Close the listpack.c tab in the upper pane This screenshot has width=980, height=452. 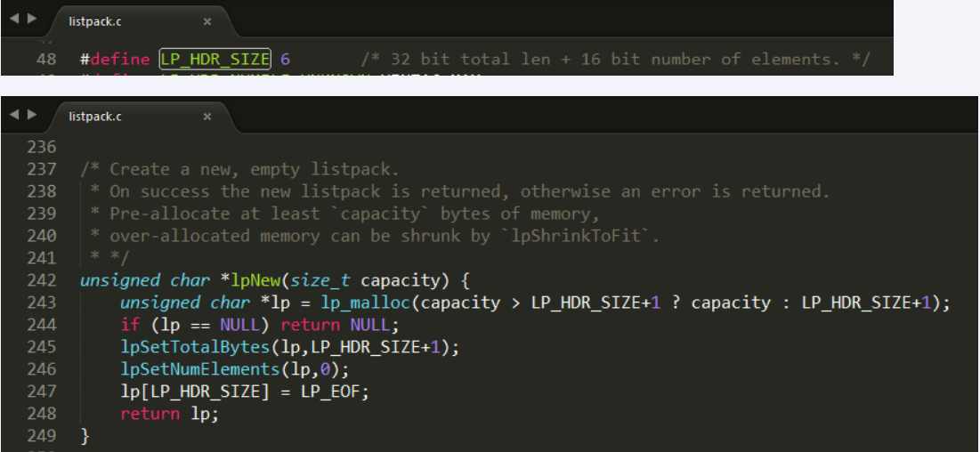(x=207, y=20)
